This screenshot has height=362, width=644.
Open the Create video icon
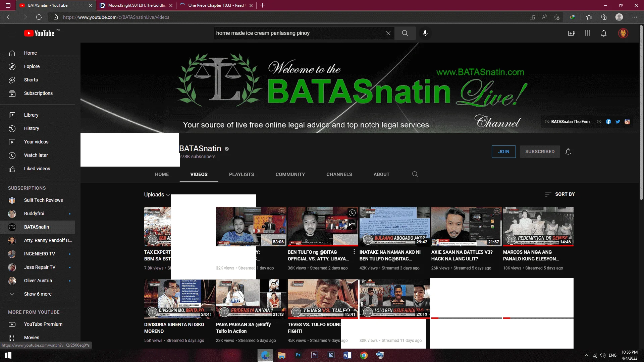(x=572, y=33)
